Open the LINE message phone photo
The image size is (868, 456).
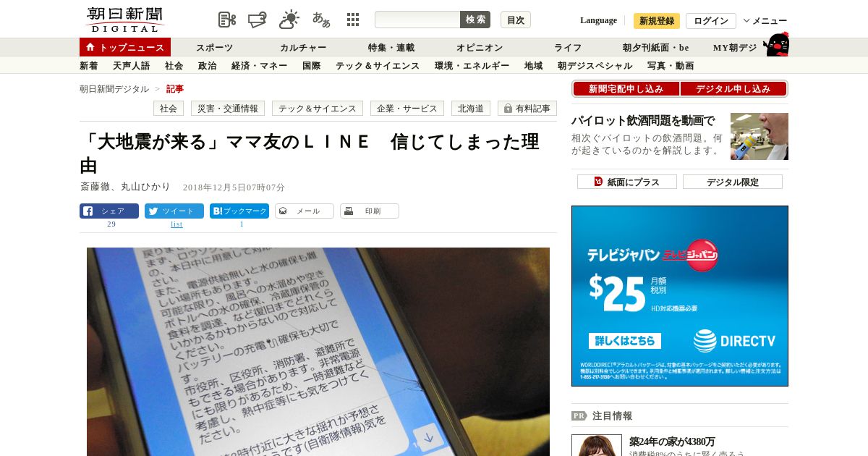[x=318, y=352]
